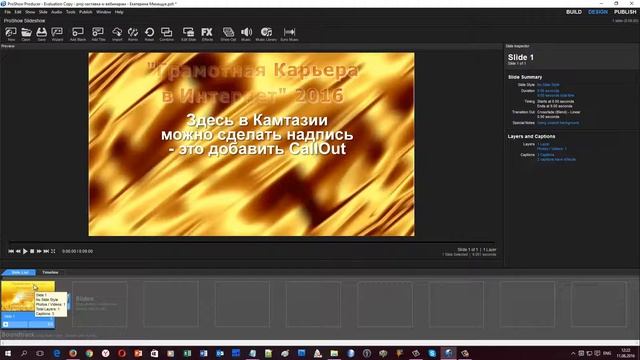
Task: Open Microsoft Edge from the taskbar
Action: pyautogui.click(x=57, y=353)
